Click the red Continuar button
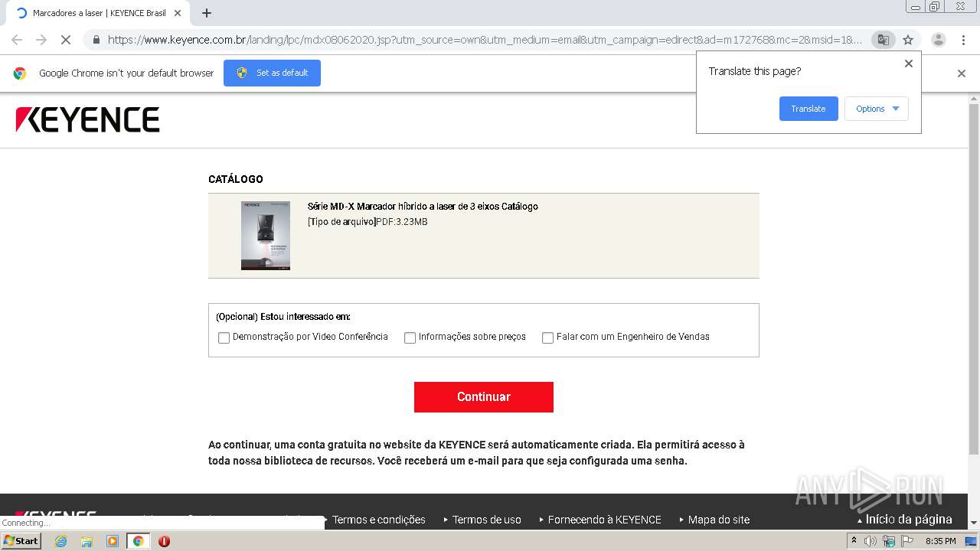This screenshot has height=551, width=980. [484, 397]
